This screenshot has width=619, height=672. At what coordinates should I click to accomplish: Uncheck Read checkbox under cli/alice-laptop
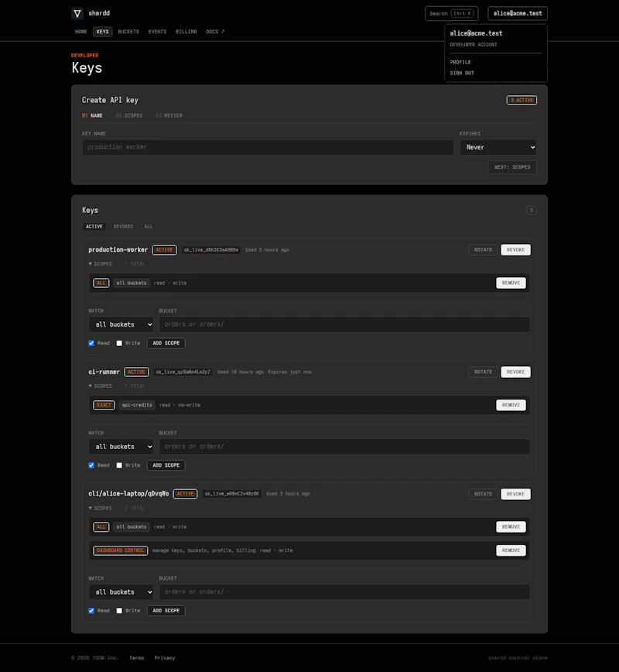click(91, 611)
